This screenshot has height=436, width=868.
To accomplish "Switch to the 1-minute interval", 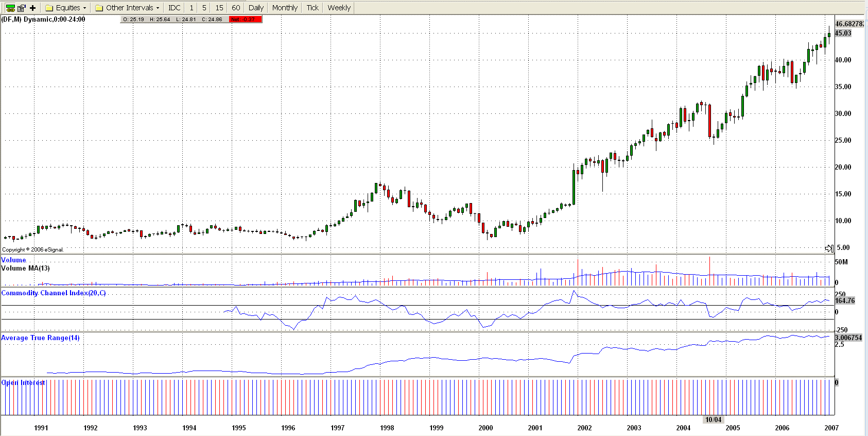I will point(192,8).
